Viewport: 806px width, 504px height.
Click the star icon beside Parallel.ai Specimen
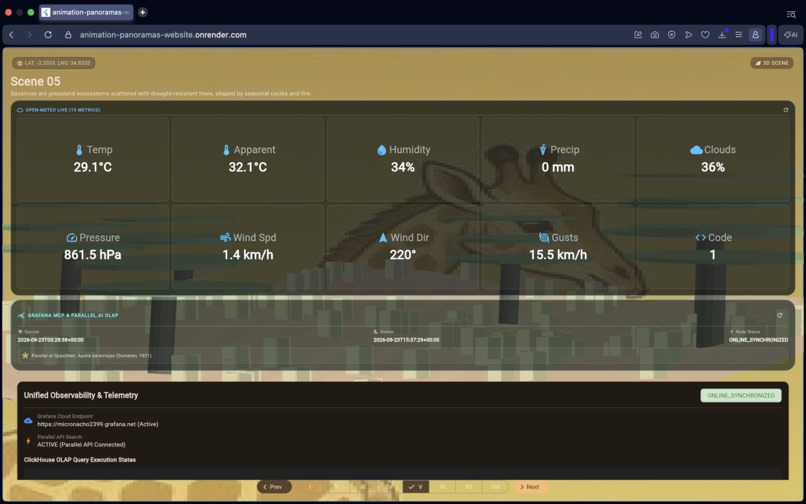click(25, 355)
